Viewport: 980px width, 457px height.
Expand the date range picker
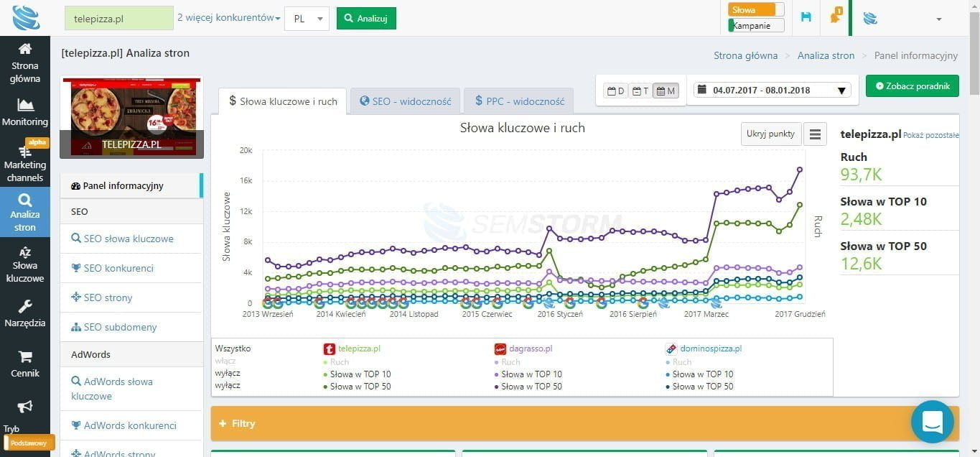click(769, 91)
